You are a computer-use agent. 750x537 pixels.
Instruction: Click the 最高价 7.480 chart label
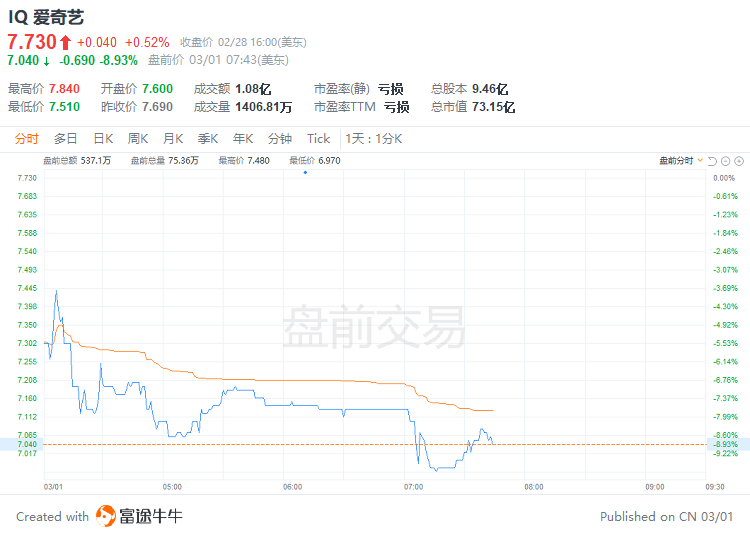tap(244, 161)
